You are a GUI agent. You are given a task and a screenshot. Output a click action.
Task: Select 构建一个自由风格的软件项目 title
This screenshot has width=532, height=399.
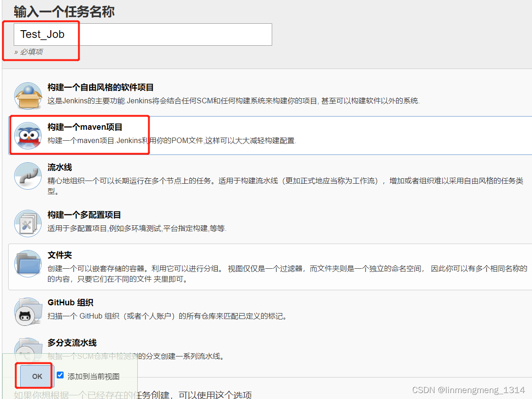click(x=101, y=87)
